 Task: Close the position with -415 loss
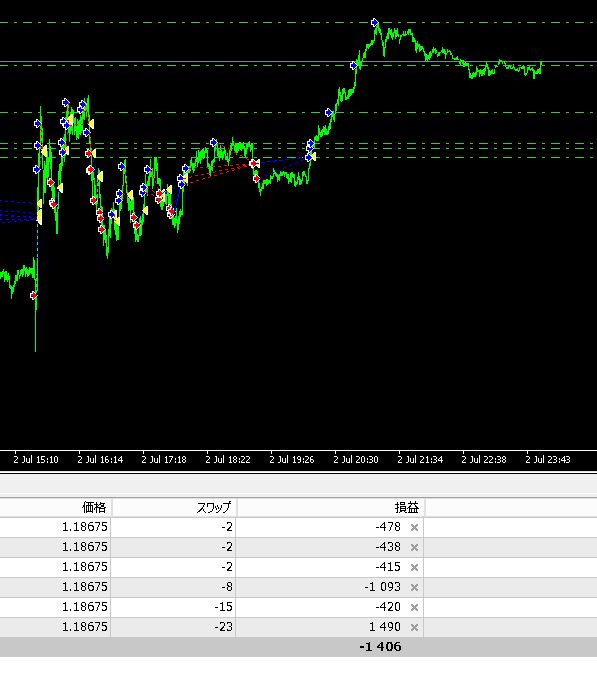[x=414, y=567]
